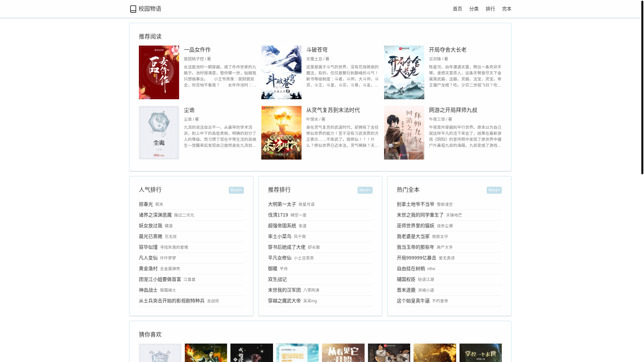This screenshot has height=362, width=644.
Task: Open 从士兵突击开始的影视剧特种兵 entry
Action: pyautogui.click(x=172, y=301)
